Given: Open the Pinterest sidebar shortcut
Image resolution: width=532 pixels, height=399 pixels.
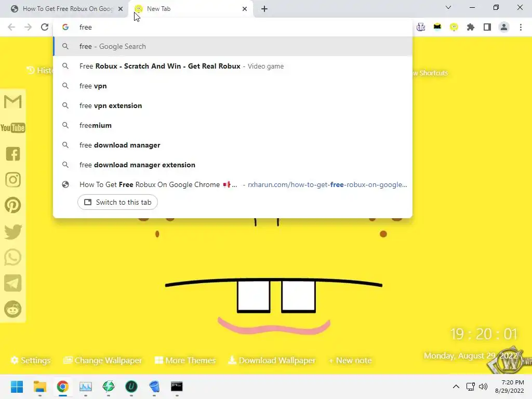Looking at the screenshot, I should click(13, 205).
